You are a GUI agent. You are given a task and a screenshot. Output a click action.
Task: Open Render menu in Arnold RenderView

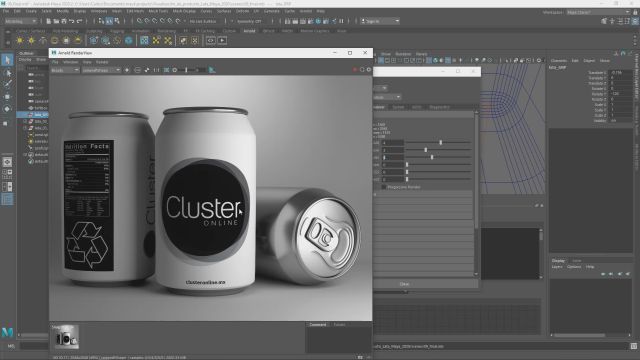[102, 62]
